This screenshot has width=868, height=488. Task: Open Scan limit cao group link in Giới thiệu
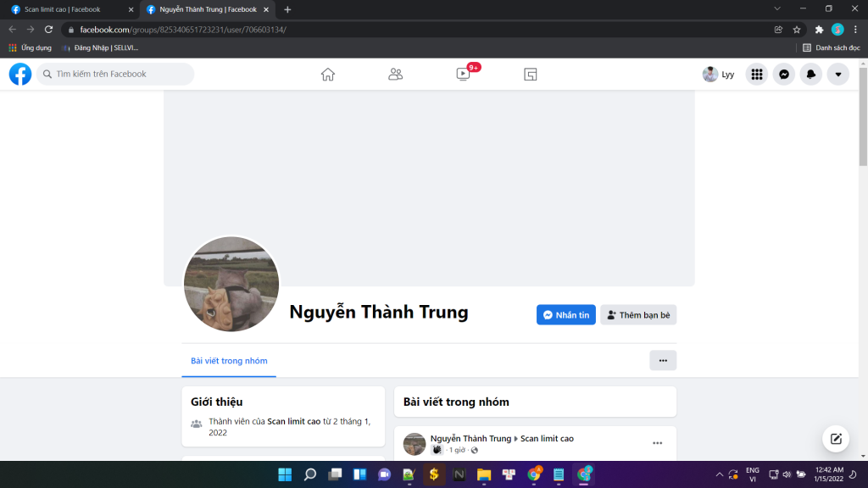[x=293, y=422]
